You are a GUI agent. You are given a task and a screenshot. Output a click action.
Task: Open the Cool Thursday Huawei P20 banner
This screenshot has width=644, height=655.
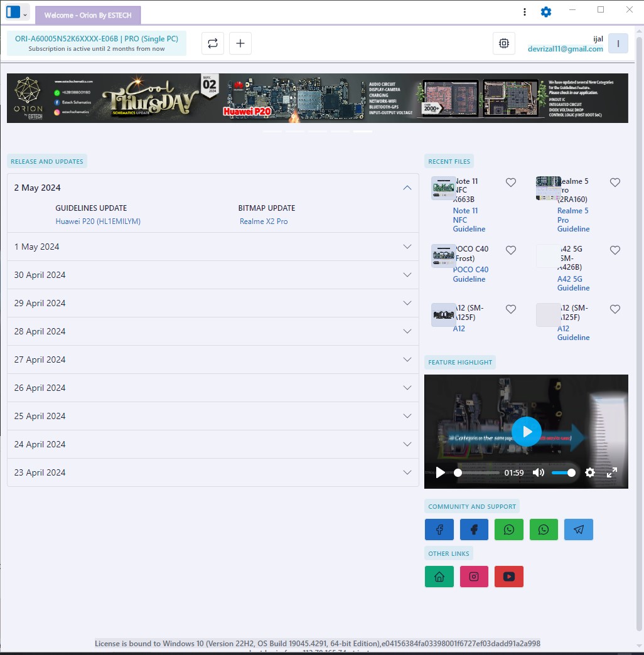[317, 98]
